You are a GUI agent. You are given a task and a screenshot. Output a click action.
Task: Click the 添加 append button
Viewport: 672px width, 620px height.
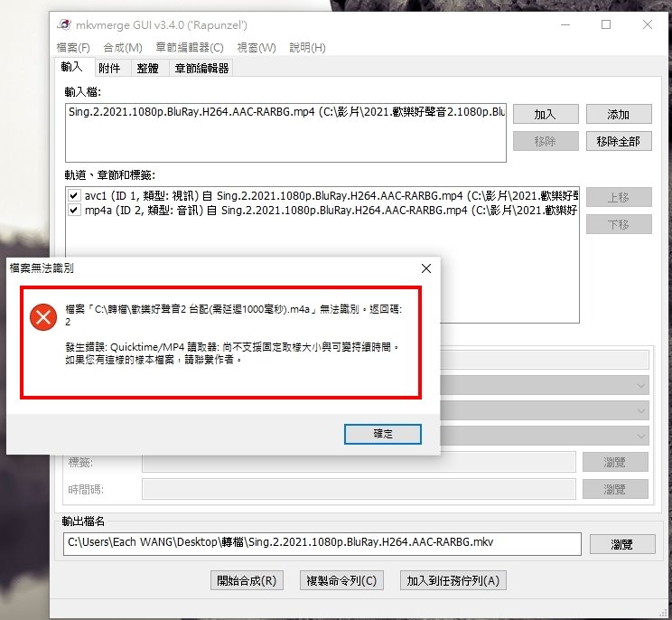click(x=619, y=114)
